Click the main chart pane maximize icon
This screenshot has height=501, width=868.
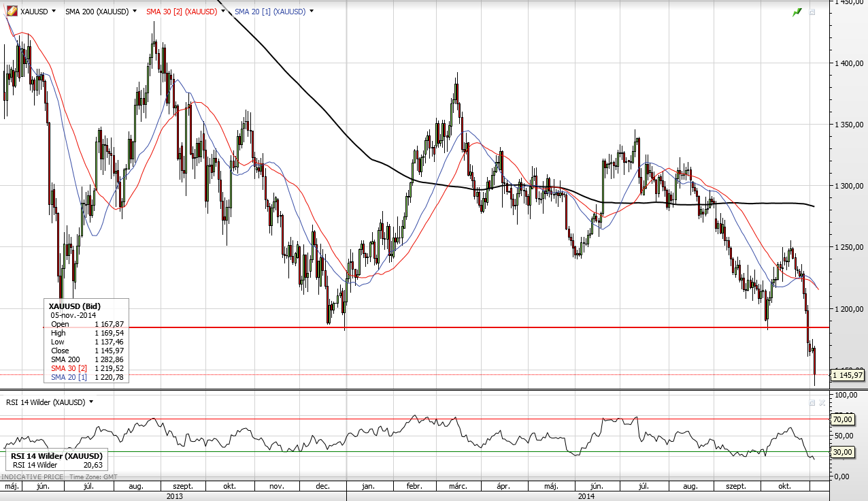[811, 12]
